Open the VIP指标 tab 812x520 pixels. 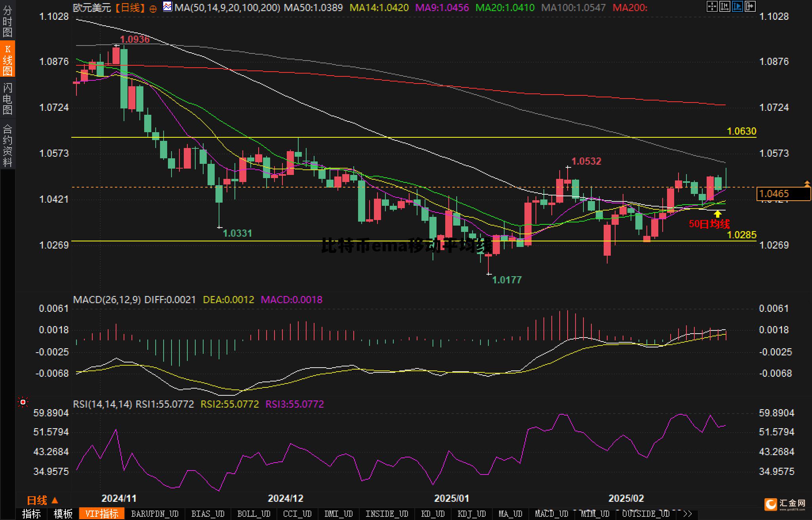point(102,514)
